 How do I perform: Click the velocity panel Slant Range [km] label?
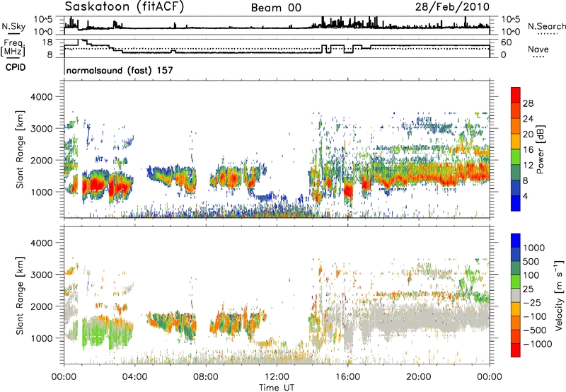20,296
